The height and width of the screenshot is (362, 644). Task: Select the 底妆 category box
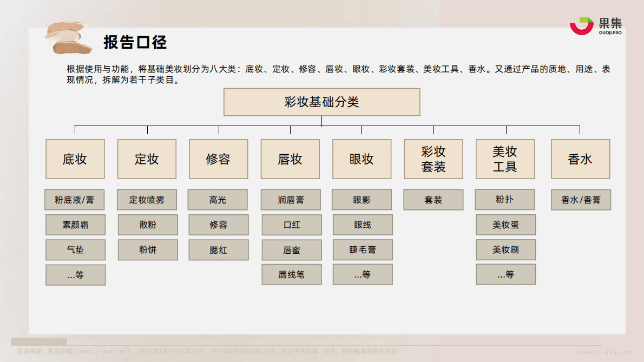pos(75,159)
